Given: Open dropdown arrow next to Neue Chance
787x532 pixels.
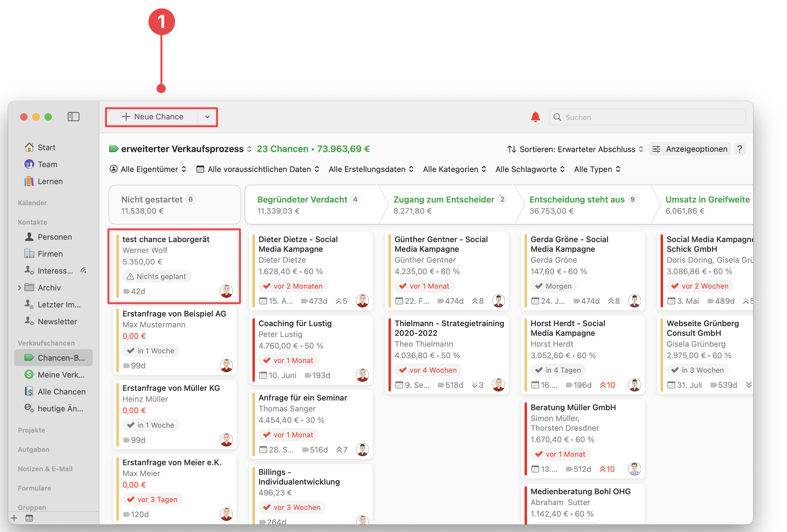Looking at the screenshot, I should coord(207,117).
